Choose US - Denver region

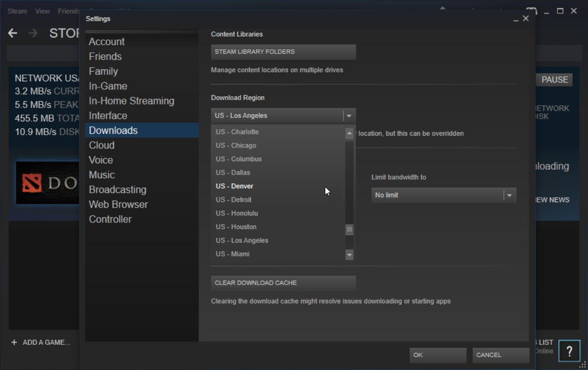pyautogui.click(x=278, y=186)
